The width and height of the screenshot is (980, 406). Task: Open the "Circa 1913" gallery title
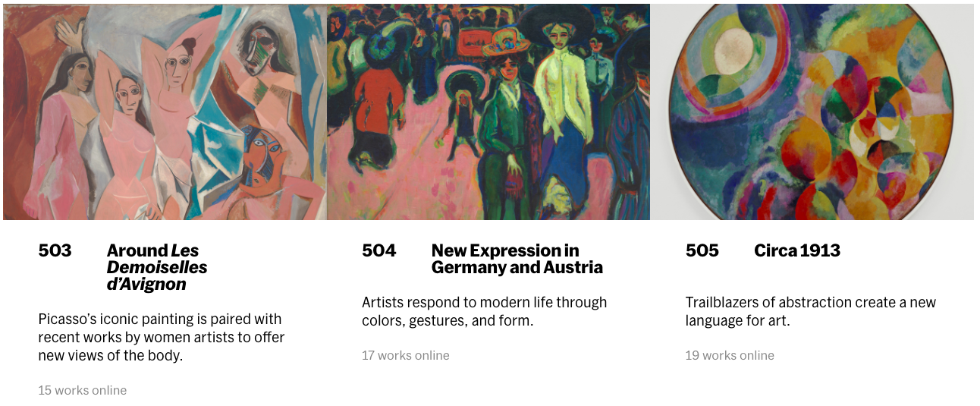click(x=797, y=250)
